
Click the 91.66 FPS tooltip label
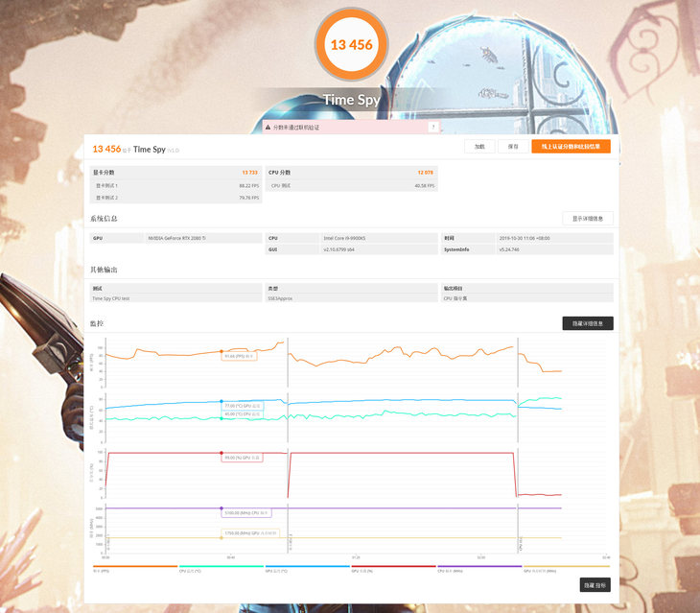coord(240,356)
